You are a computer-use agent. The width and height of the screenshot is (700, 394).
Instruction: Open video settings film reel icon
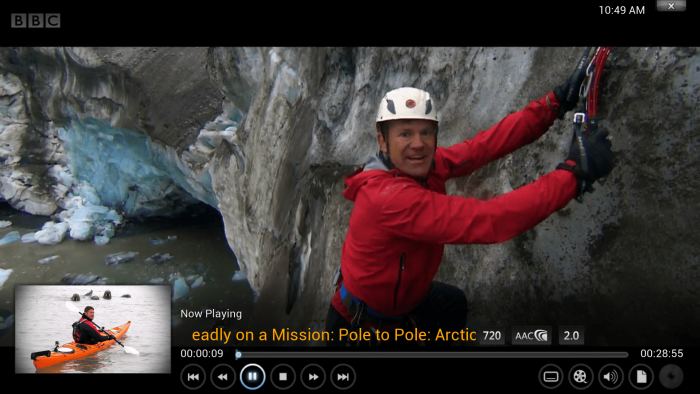(580, 377)
